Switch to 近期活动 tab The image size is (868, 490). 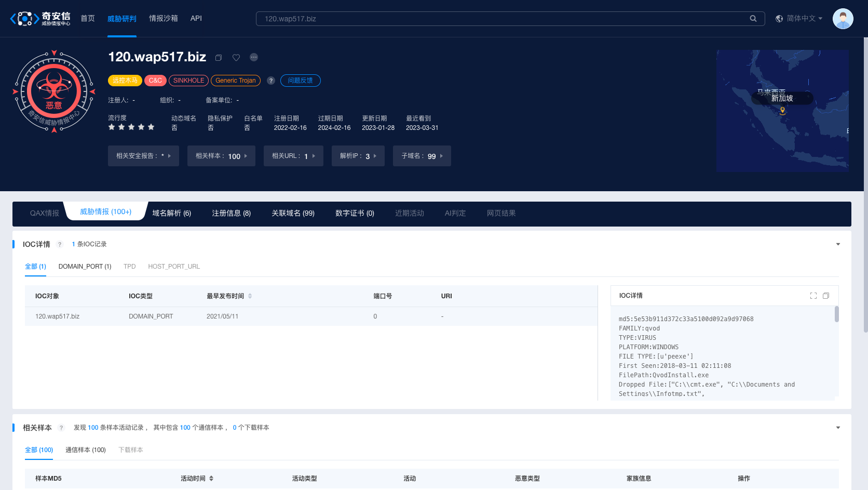tap(410, 213)
